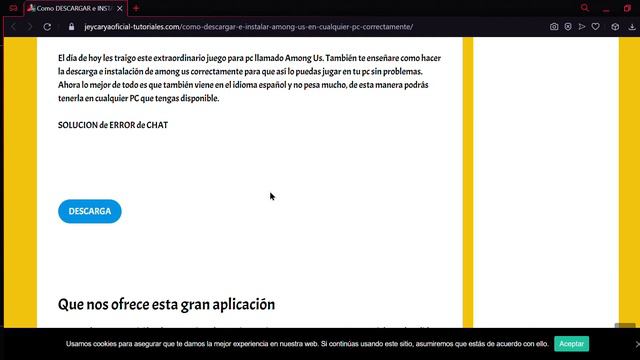
Task: Close the Como DESCARGAR tab
Action: [x=120, y=8]
